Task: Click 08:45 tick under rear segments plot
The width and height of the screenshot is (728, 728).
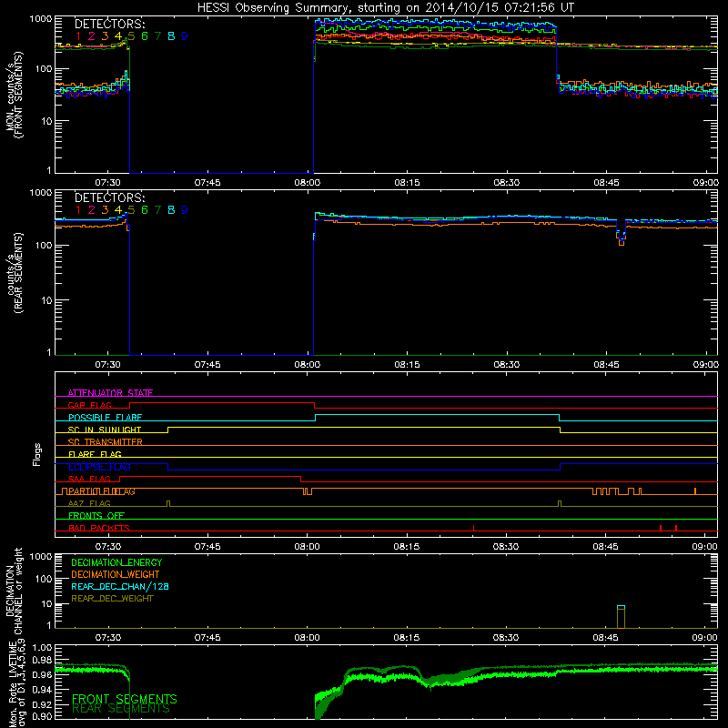Action: click(606, 365)
